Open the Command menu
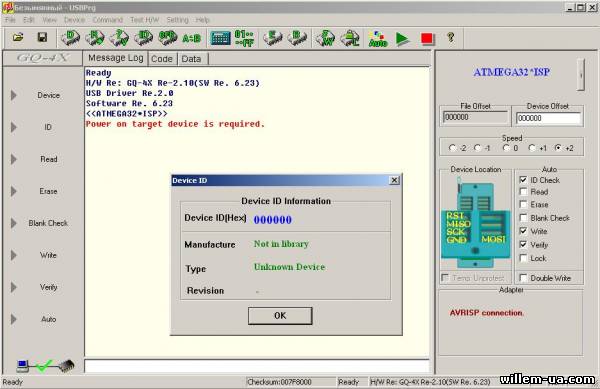 point(108,20)
